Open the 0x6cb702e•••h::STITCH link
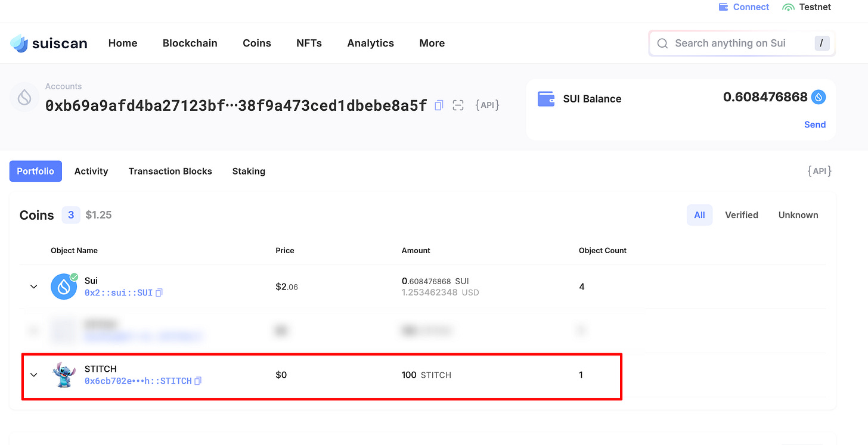This screenshot has width=868, height=445. point(138,381)
